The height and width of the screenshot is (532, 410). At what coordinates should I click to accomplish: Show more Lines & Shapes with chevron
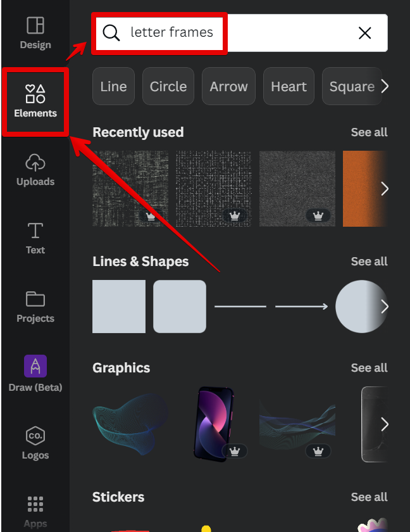point(384,307)
